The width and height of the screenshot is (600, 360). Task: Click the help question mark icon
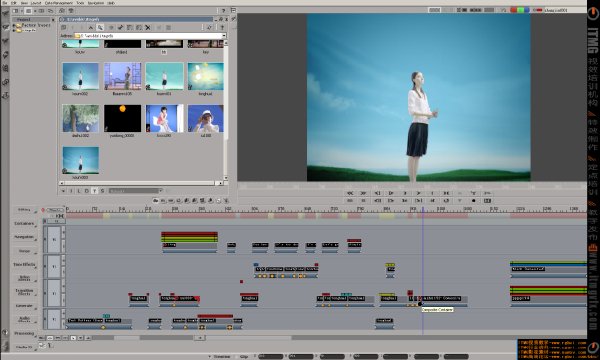[223, 11]
